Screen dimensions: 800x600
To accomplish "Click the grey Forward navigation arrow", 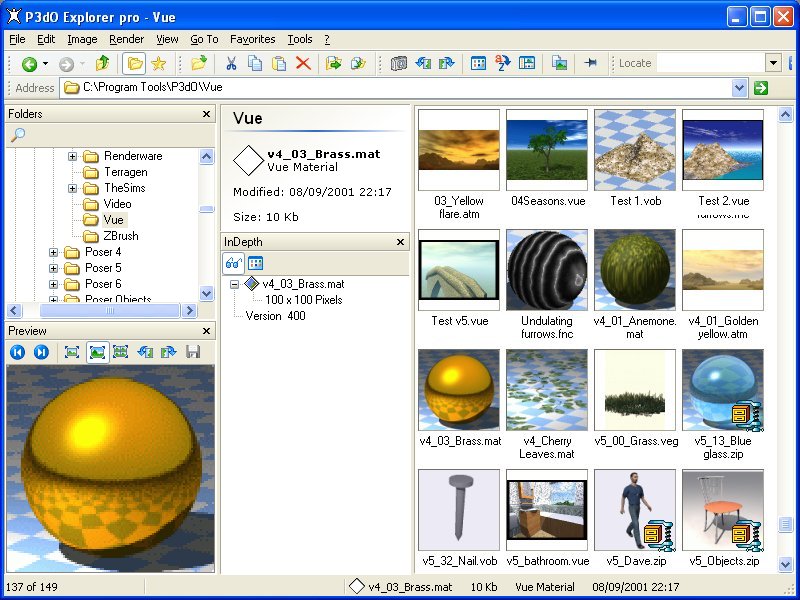I will [x=66, y=64].
